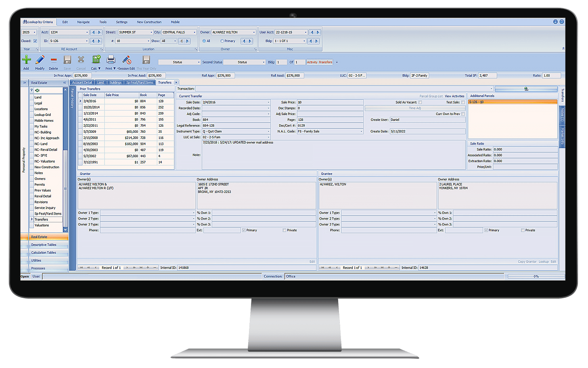Click the View Activities link
This screenshot has width=588, height=368.
click(454, 96)
